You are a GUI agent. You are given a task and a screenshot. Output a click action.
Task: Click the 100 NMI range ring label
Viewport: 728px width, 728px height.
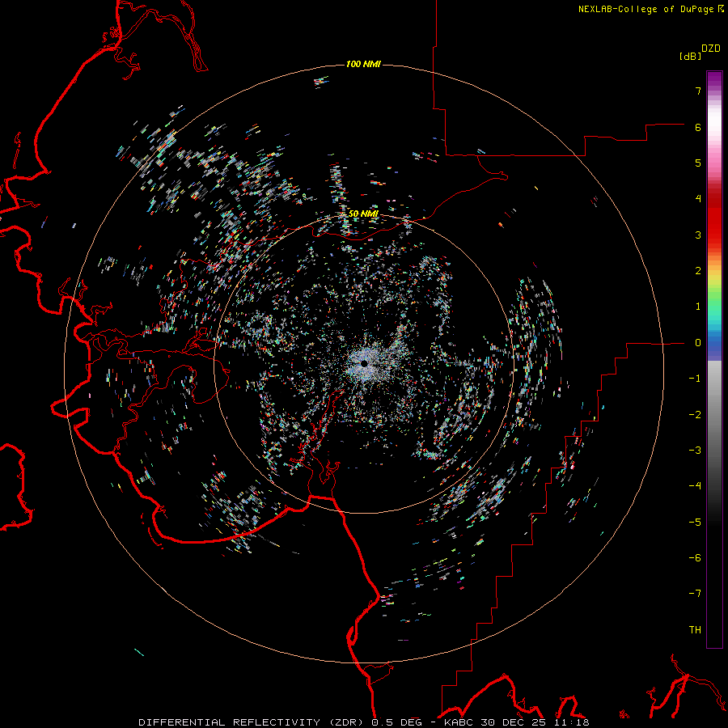point(363,64)
